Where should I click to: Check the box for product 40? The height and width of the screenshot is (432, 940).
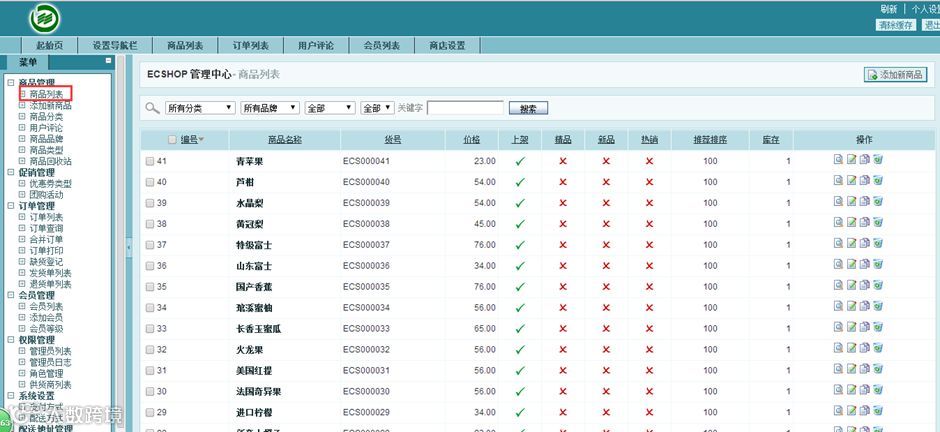click(150, 182)
